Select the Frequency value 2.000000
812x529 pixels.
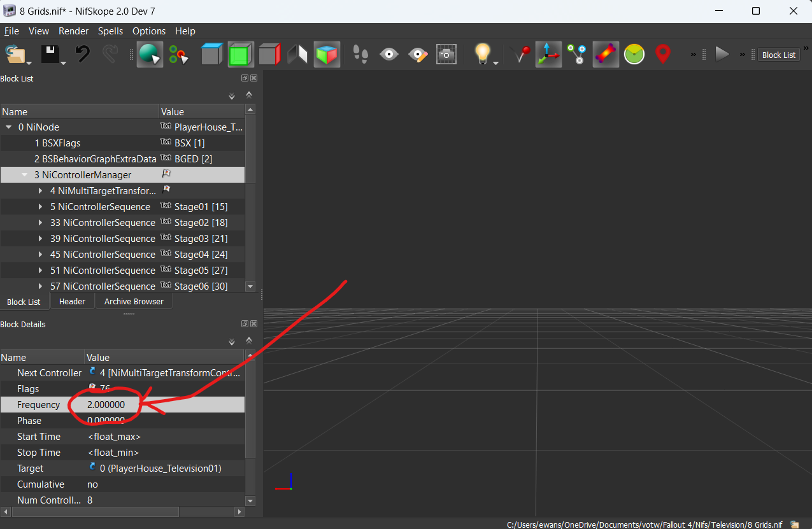click(106, 405)
